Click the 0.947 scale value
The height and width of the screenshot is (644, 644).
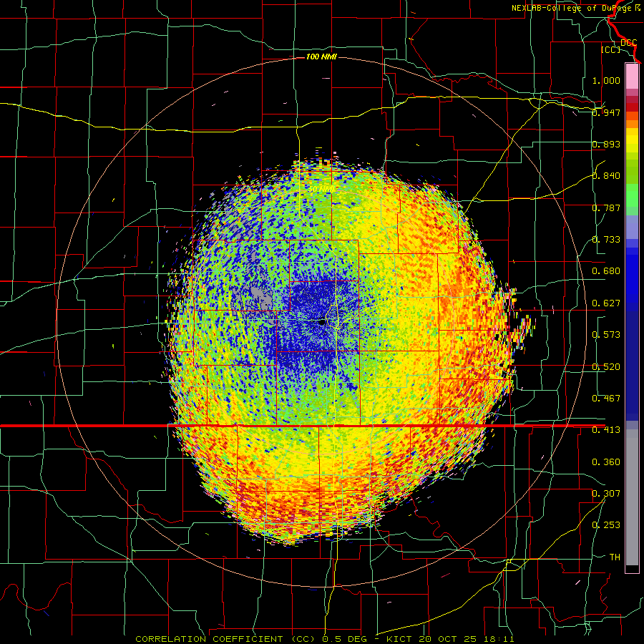pos(606,112)
